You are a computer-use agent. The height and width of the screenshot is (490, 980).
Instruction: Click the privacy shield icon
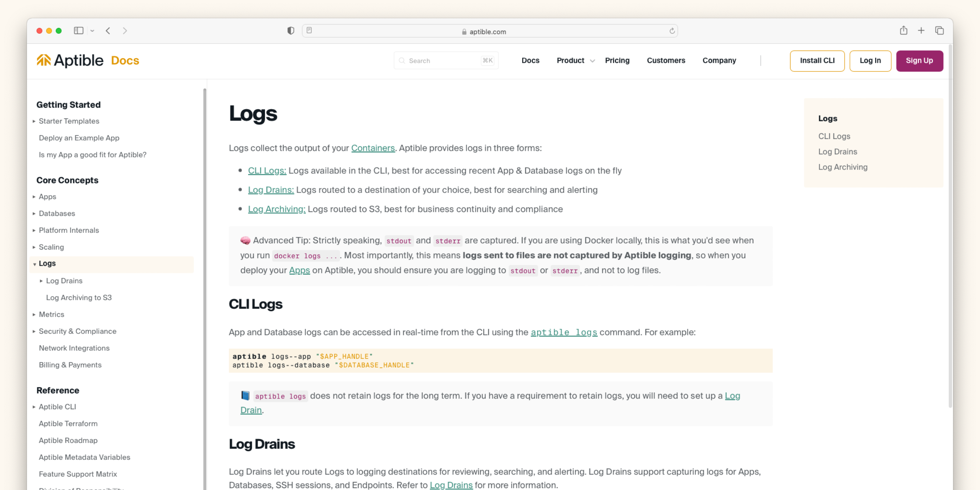click(x=291, y=31)
